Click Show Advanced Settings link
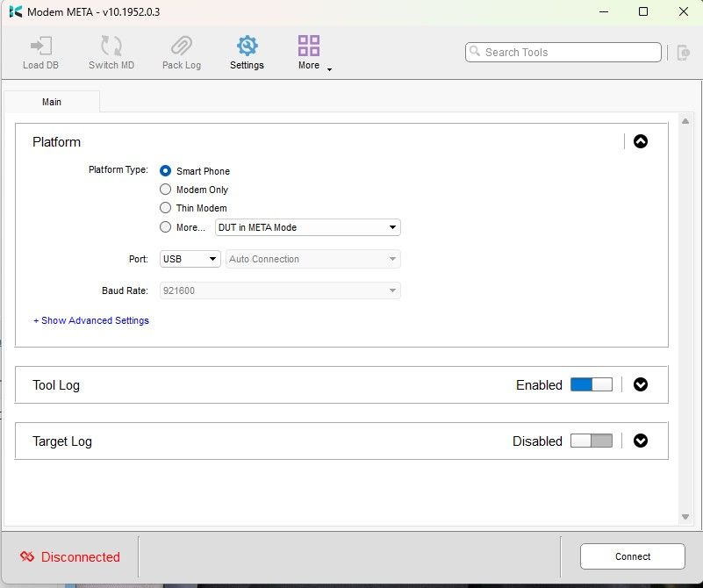This screenshot has height=588, width=703. pyautogui.click(x=91, y=320)
